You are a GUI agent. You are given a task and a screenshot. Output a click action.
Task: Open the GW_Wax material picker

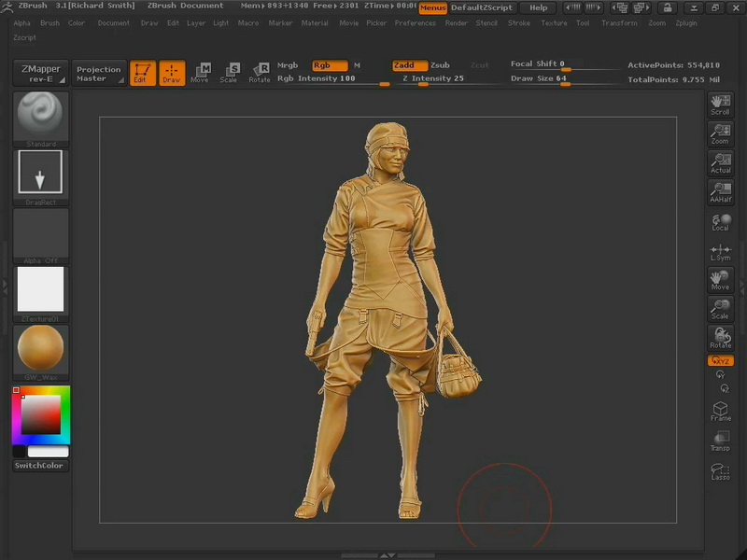click(x=40, y=349)
